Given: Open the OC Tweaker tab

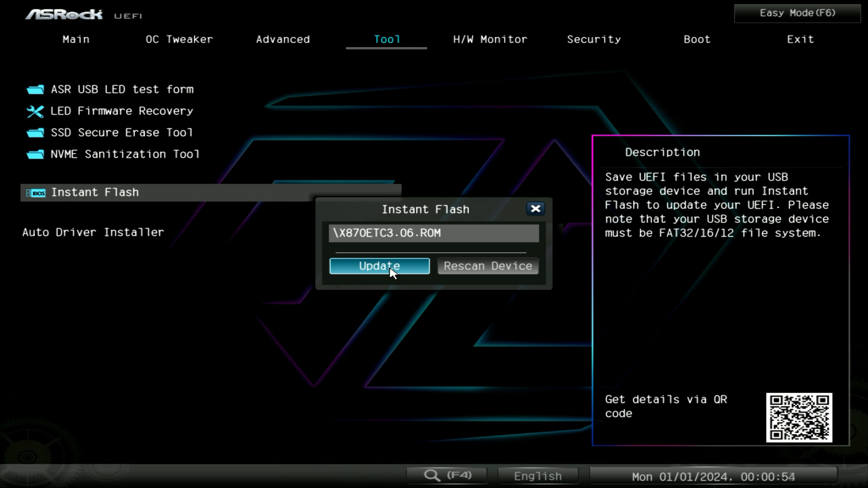Looking at the screenshot, I should [179, 39].
